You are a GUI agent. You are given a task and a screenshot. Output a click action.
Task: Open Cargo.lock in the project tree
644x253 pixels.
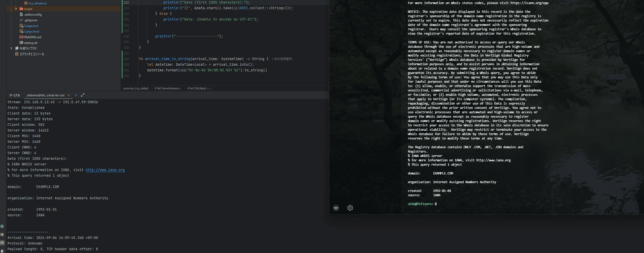point(31,26)
